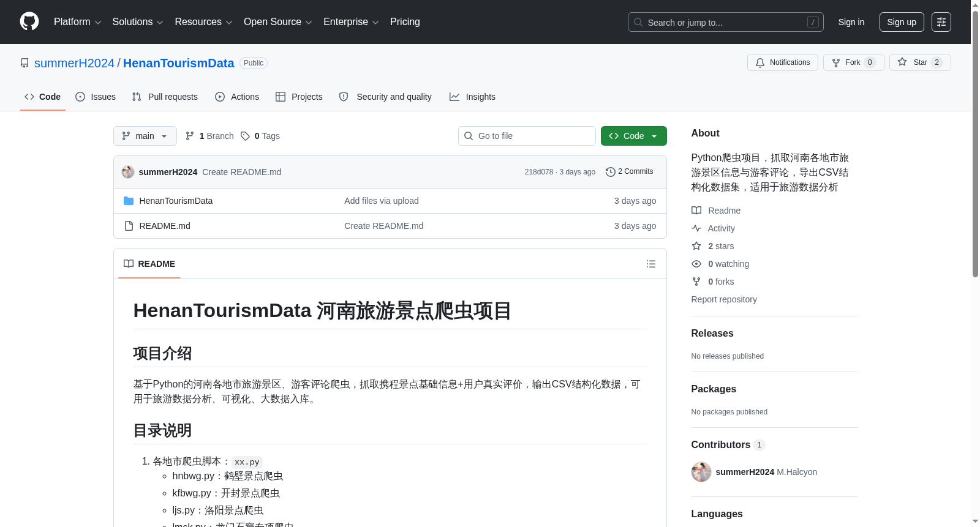Open the green Code dropdown button
The image size is (980, 527).
click(633, 136)
